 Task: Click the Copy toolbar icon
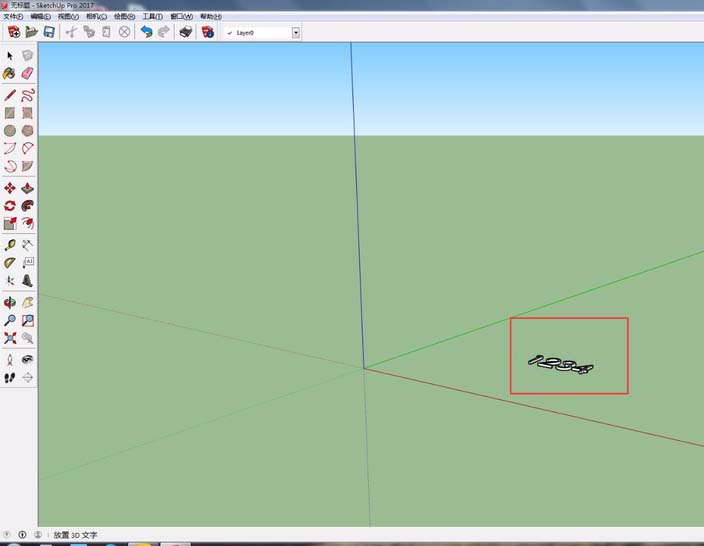tap(89, 32)
